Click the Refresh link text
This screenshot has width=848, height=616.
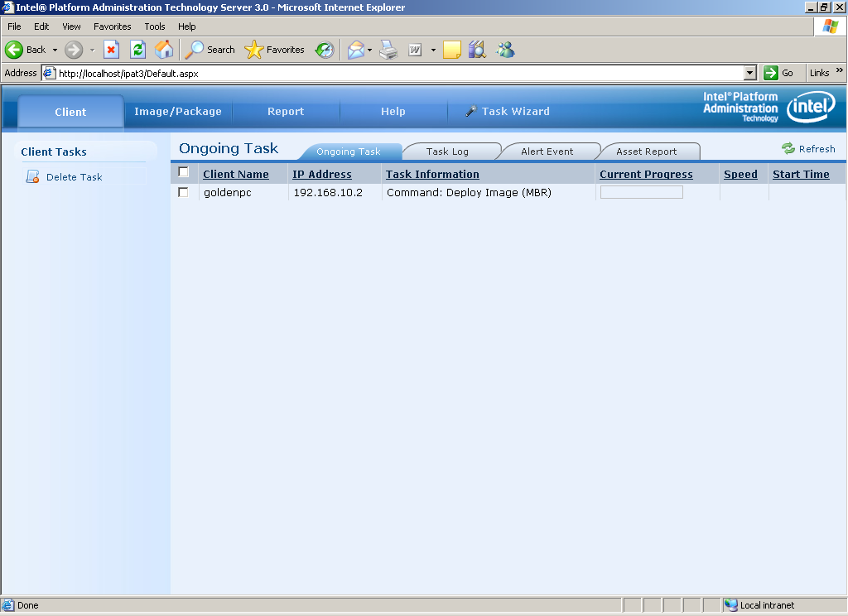[817, 149]
